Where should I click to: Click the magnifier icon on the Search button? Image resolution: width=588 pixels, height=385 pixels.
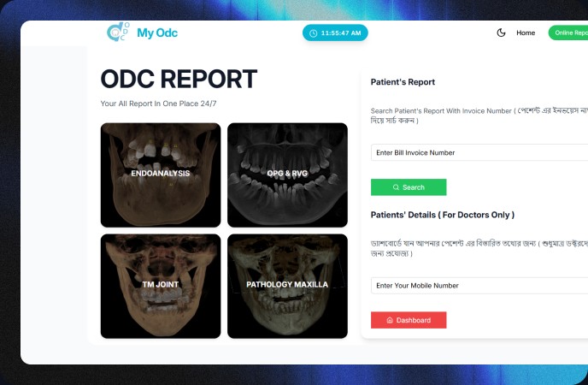(396, 187)
